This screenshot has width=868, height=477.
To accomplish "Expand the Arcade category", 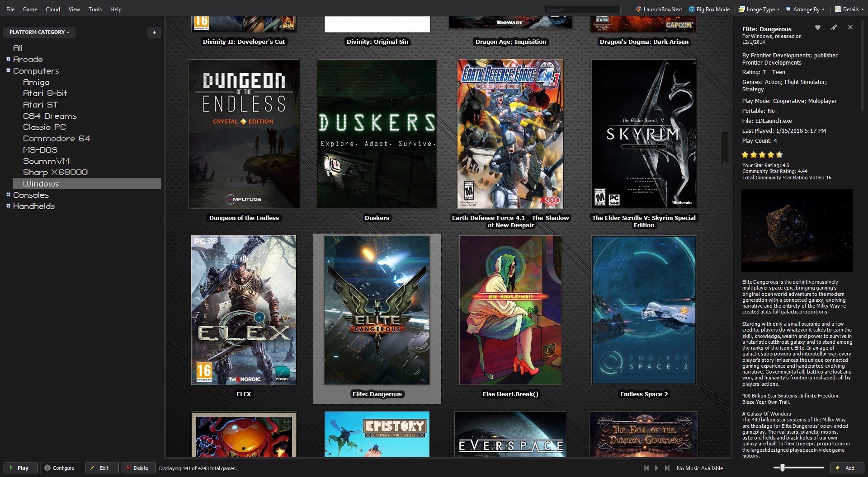I will (8, 59).
